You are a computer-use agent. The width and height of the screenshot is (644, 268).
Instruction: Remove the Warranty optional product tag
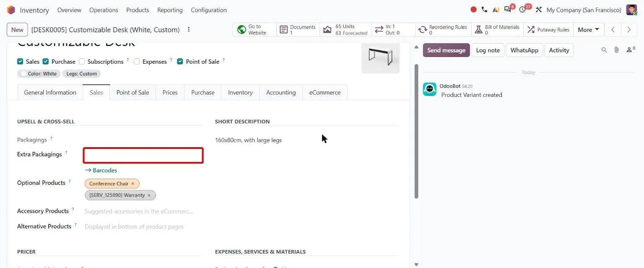(149, 195)
